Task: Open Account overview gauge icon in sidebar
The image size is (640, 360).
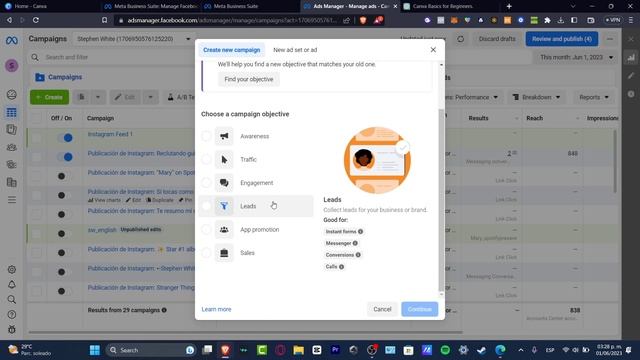Action: click(x=11, y=95)
